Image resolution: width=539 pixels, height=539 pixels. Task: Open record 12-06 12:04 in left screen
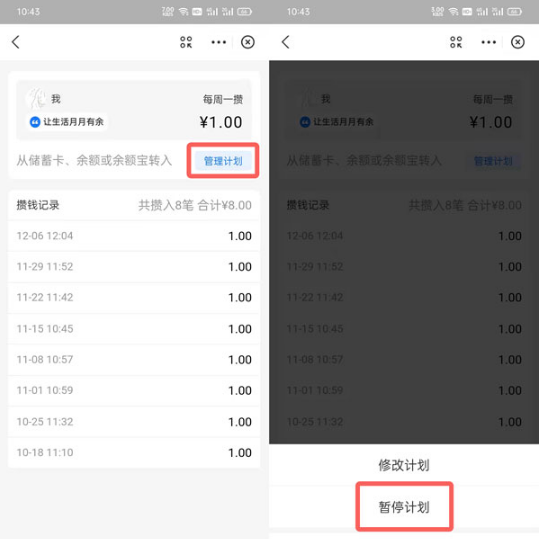[134, 236]
